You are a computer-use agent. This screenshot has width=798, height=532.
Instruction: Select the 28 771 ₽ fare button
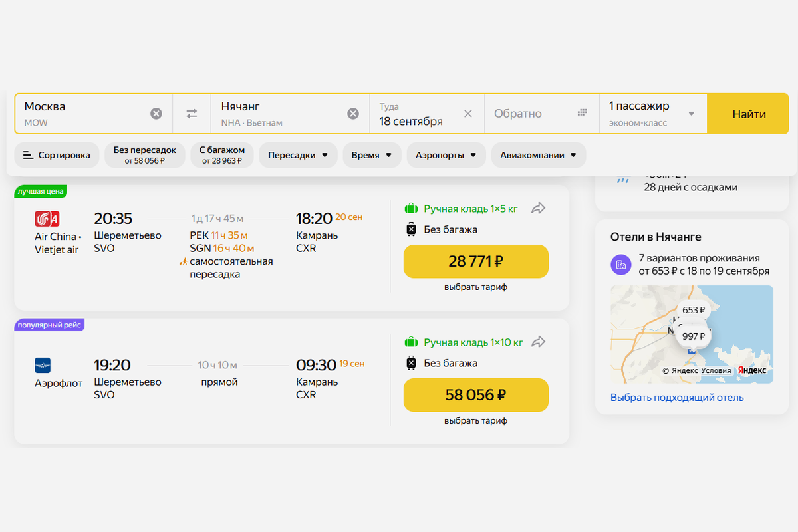[x=475, y=261]
